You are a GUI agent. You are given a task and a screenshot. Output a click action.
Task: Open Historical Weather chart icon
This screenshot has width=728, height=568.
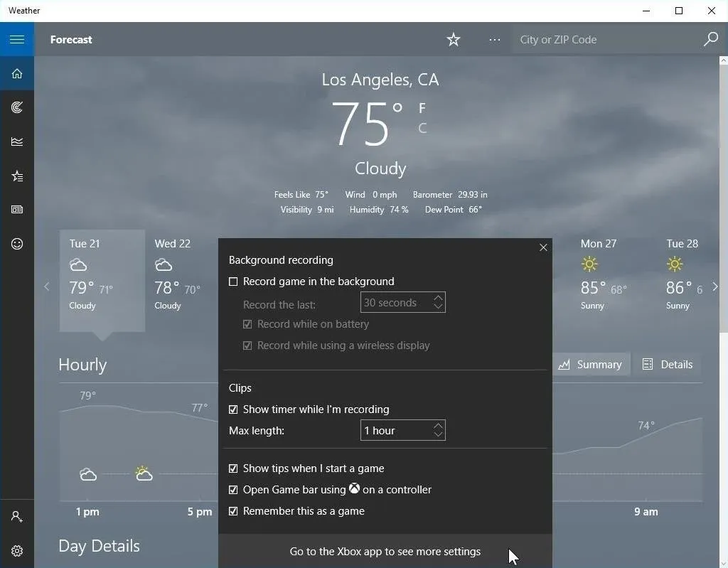(x=17, y=141)
